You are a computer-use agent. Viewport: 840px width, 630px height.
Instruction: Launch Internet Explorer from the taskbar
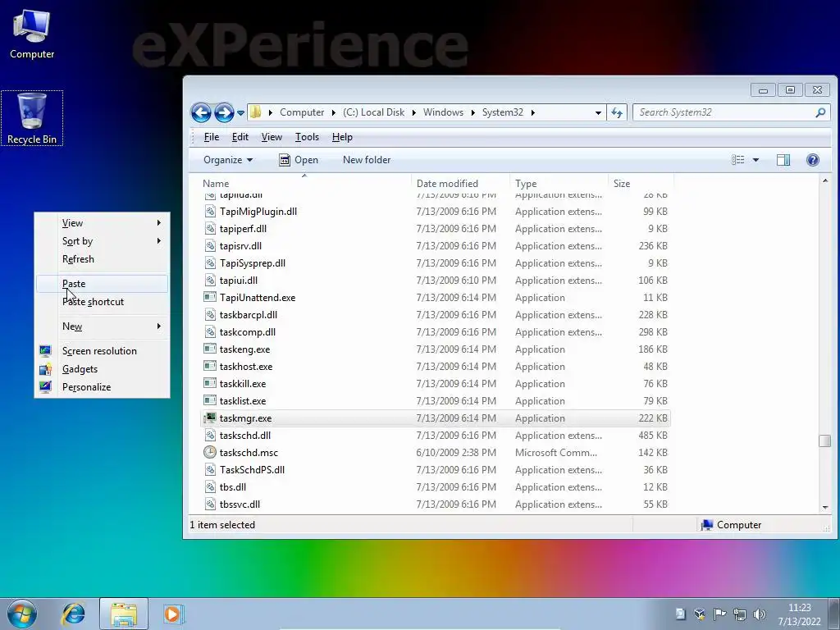(73, 614)
